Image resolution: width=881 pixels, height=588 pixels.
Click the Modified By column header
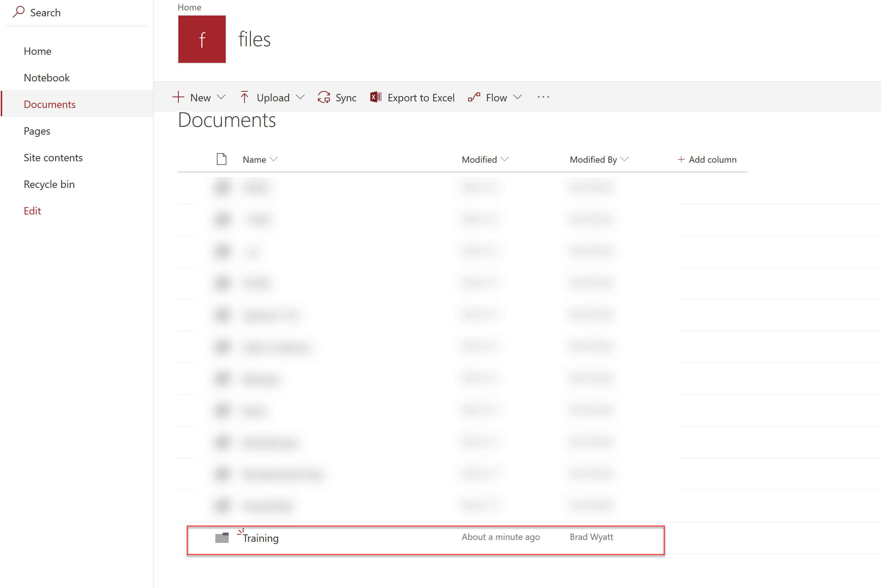click(593, 159)
